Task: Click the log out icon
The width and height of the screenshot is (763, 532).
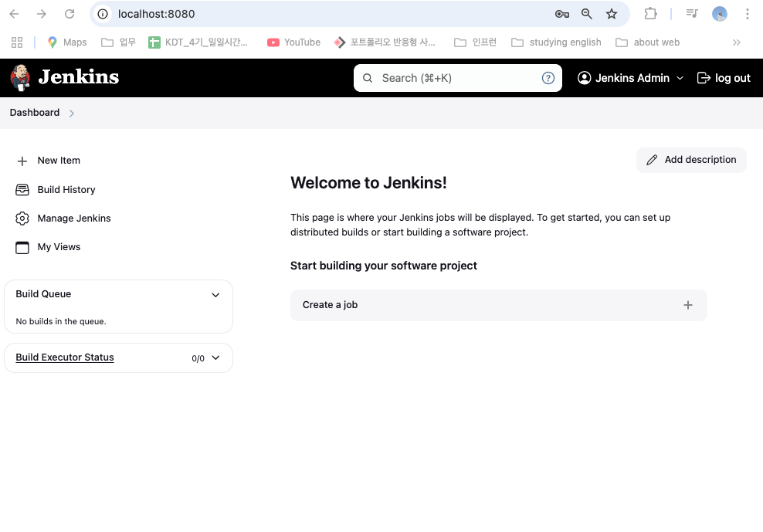Action: (704, 78)
